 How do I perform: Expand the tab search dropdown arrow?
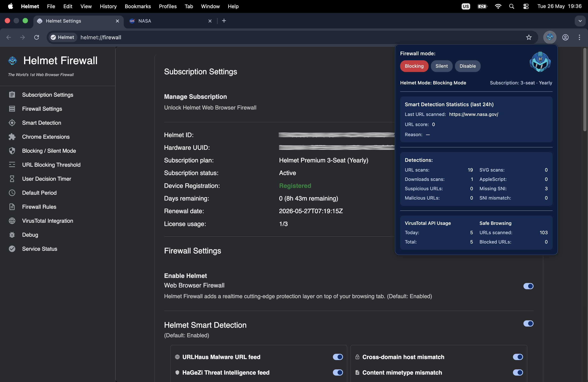(x=580, y=21)
